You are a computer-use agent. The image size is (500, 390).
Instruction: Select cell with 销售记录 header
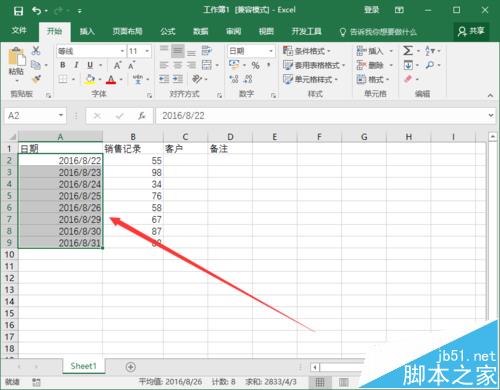(133, 149)
